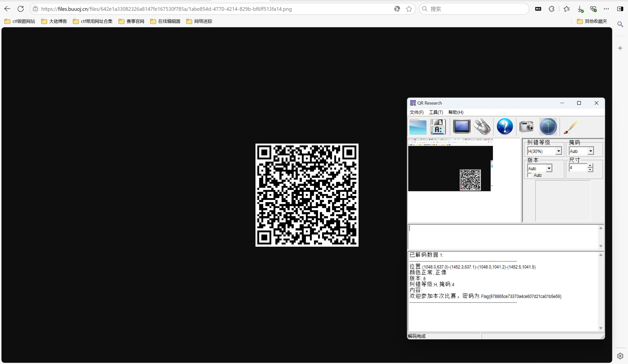This screenshot has height=364, width=628.
Task: Click input box scrollbar down arrow
Action: pyautogui.click(x=601, y=246)
